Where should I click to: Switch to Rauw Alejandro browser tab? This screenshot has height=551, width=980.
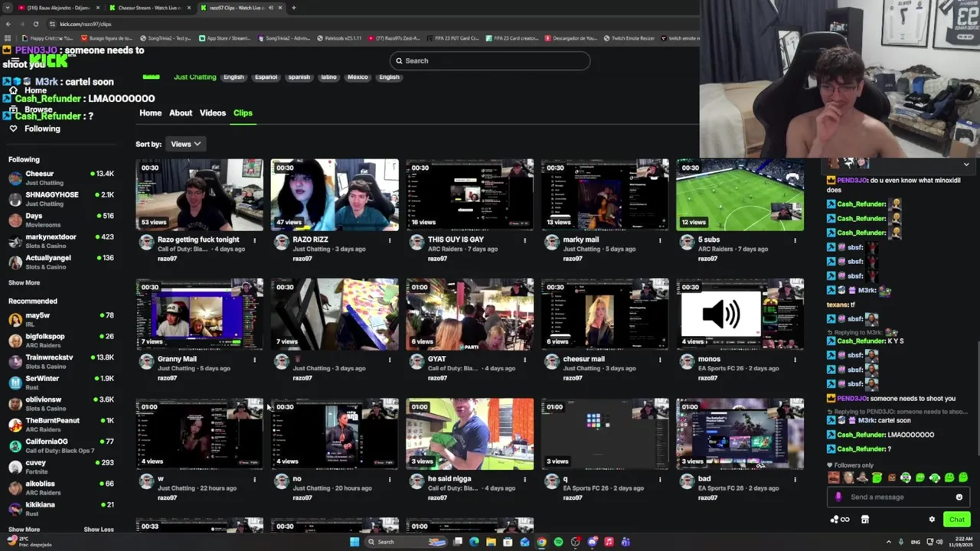tap(57, 8)
